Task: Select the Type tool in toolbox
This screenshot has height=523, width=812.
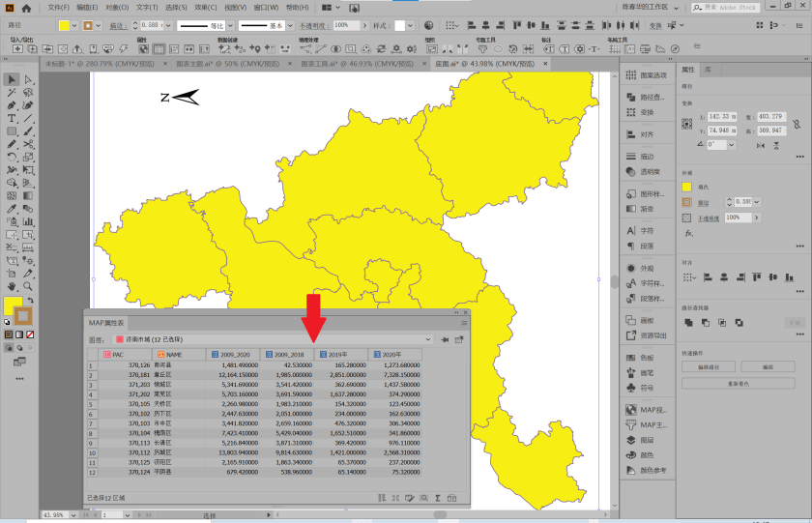Action: [11, 118]
